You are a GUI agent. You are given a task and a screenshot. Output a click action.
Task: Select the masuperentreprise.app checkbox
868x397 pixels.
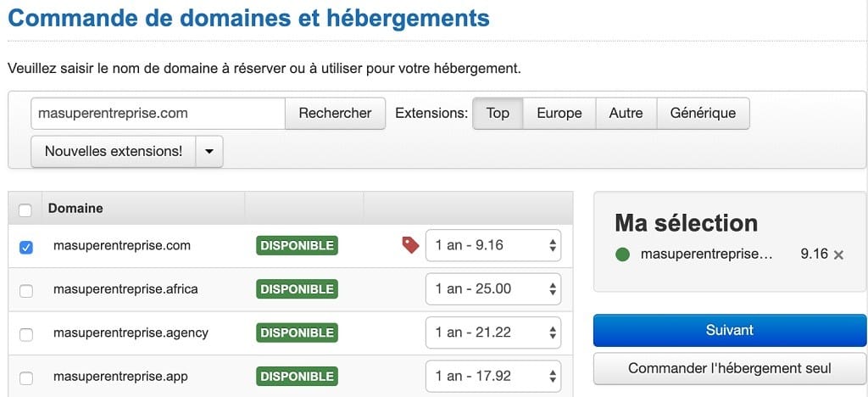(25, 377)
